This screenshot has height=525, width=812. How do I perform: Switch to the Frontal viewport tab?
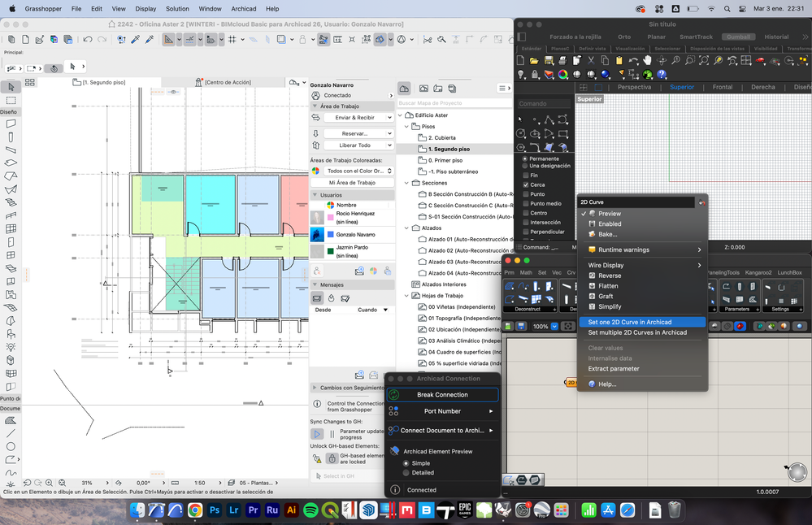[723, 87]
